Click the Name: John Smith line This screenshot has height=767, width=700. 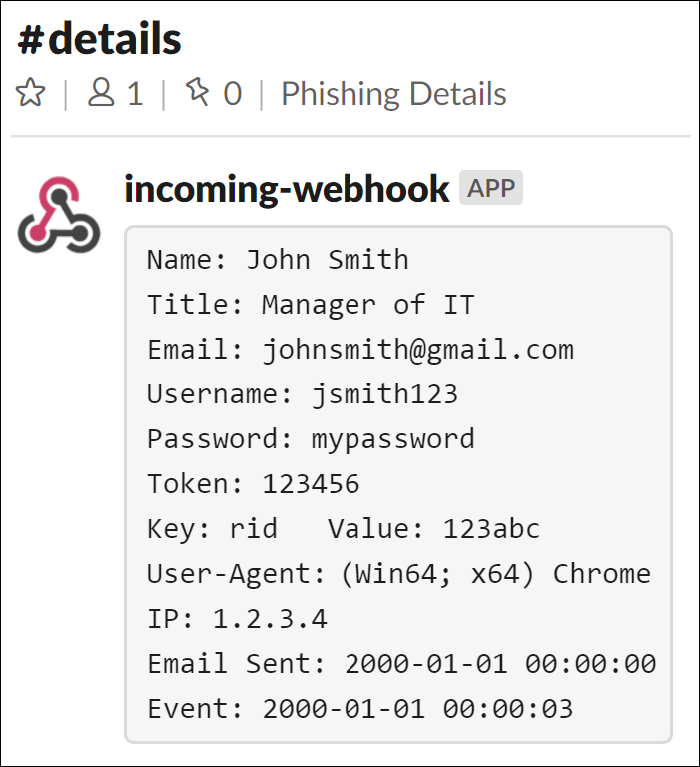[x=278, y=260]
